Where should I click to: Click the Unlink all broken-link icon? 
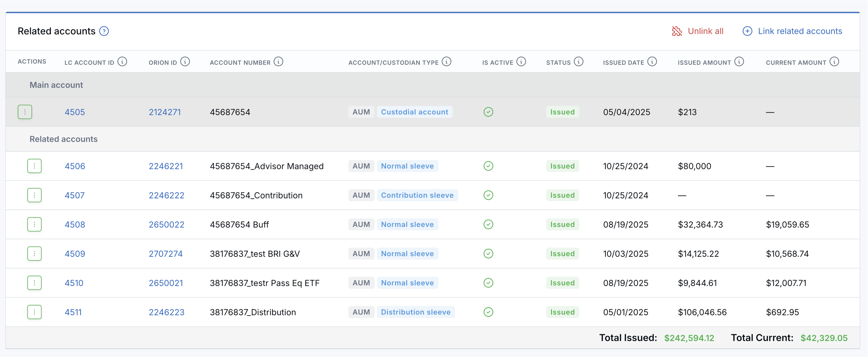[x=677, y=31]
